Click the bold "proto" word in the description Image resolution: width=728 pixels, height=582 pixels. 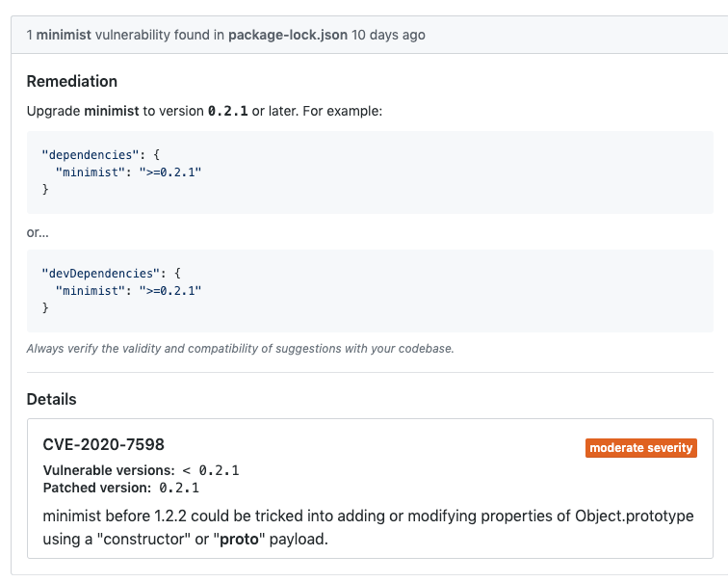(240, 539)
